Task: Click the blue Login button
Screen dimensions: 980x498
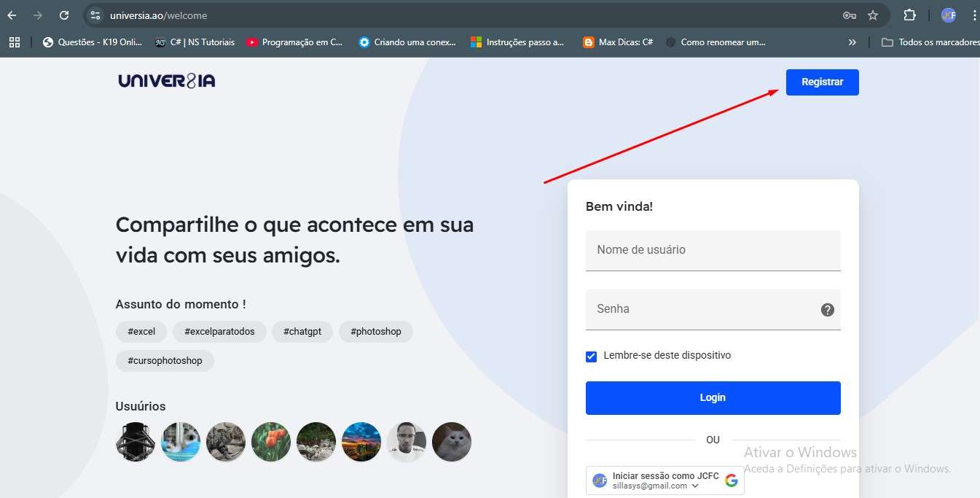Action: [713, 398]
